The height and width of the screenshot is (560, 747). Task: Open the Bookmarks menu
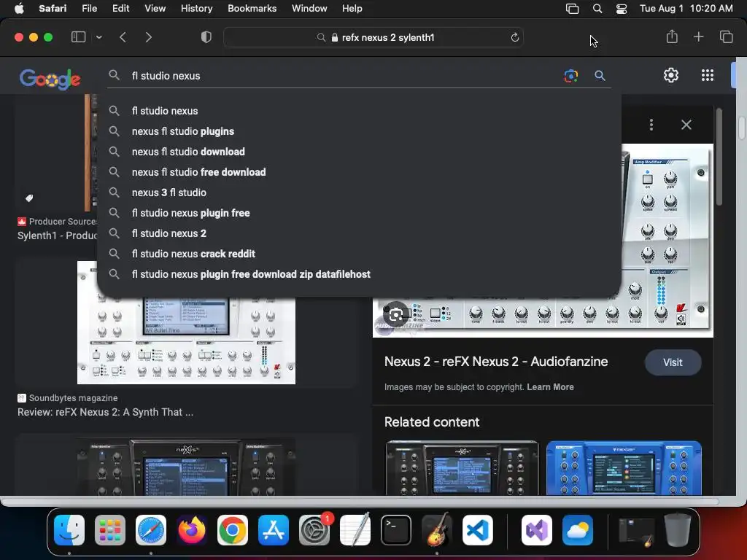(252, 8)
